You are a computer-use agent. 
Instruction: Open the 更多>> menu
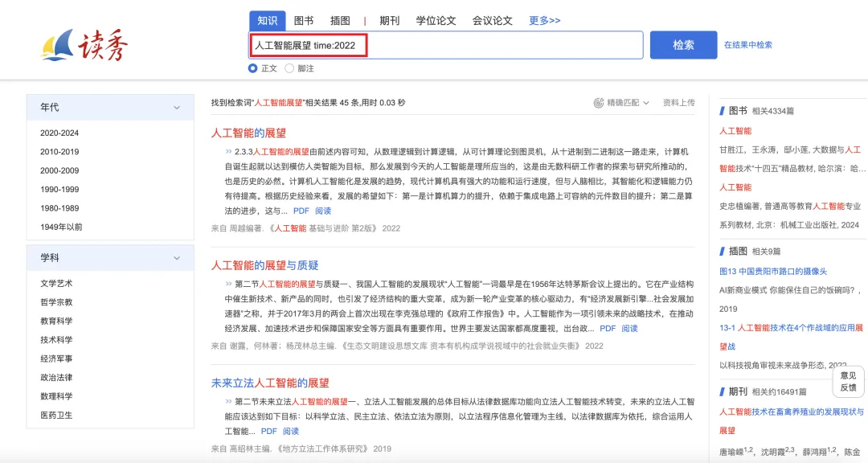tap(545, 20)
